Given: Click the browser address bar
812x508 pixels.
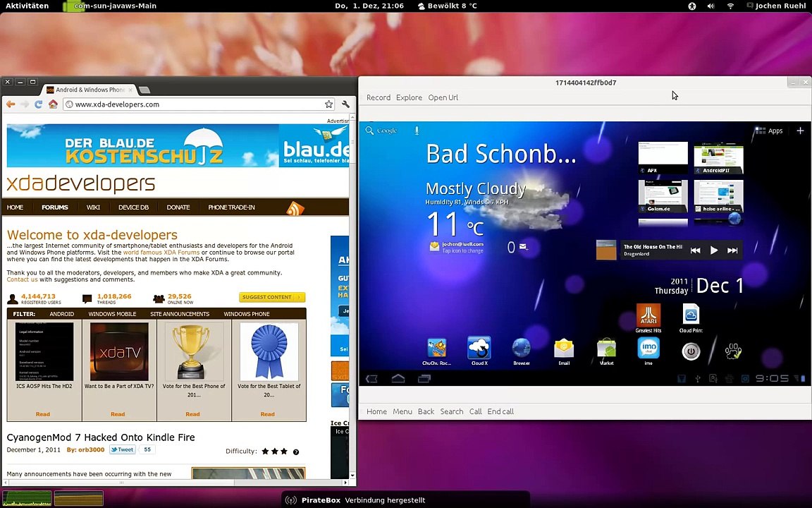Looking at the screenshot, I should (x=199, y=104).
